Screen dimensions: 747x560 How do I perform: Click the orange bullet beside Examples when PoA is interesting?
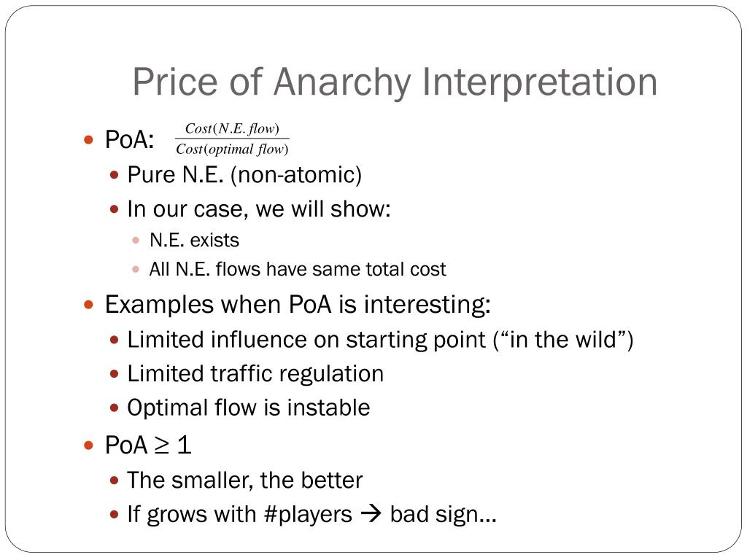click(88, 305)
